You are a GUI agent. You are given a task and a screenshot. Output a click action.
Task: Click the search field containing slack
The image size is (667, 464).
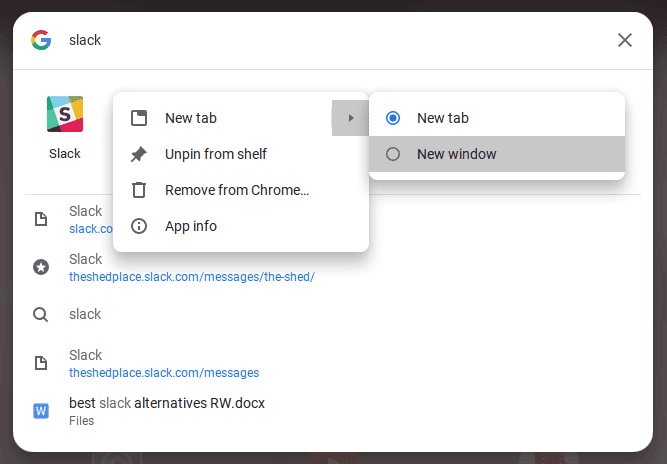click(332, 40)
